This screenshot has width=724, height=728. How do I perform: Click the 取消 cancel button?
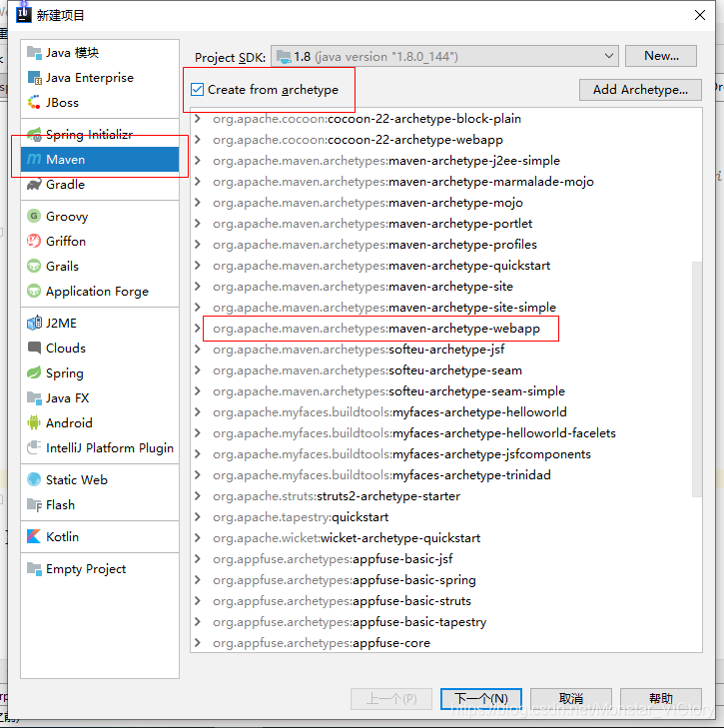point(571,698)
